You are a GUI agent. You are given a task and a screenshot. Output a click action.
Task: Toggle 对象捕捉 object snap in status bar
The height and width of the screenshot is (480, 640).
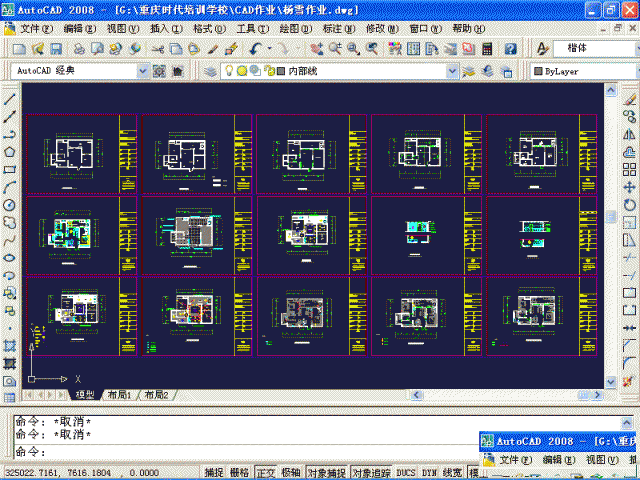click(326, 472)
